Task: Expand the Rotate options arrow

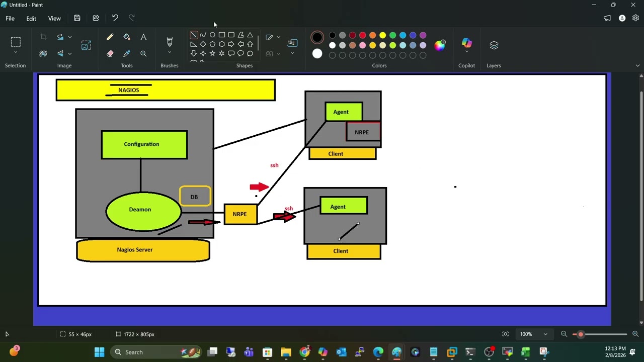Action: 69,37
